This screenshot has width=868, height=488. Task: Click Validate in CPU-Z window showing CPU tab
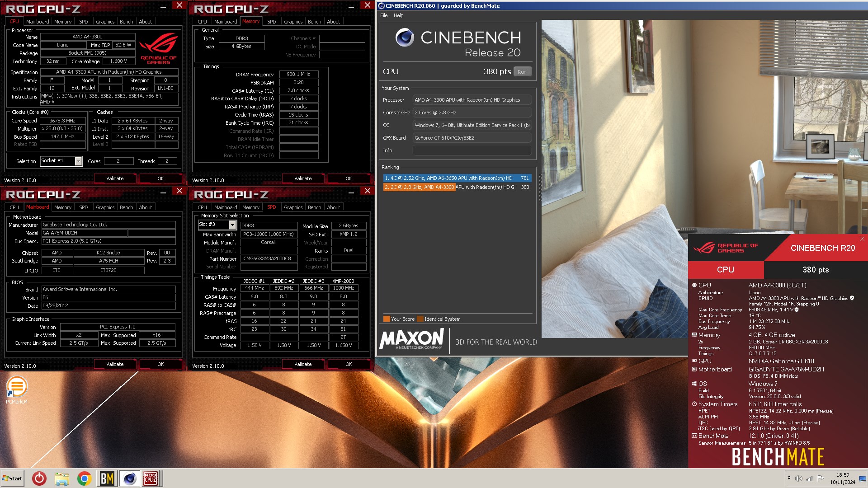pyautogui.click(x=115, y=178)
